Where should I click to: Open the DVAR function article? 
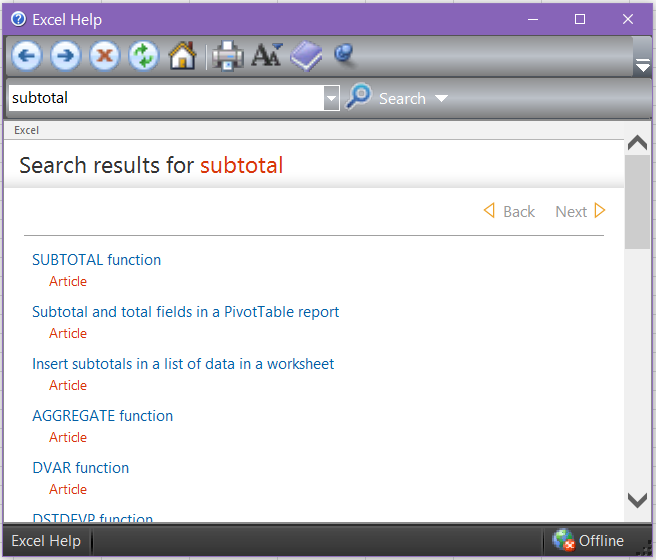click(x=81, y=468)
